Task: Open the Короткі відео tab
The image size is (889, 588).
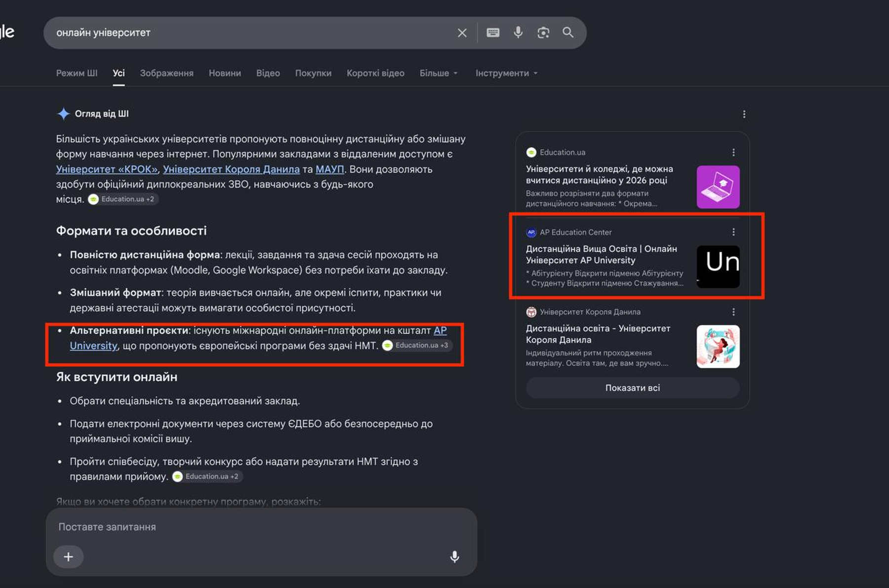Action: (375, 73)
